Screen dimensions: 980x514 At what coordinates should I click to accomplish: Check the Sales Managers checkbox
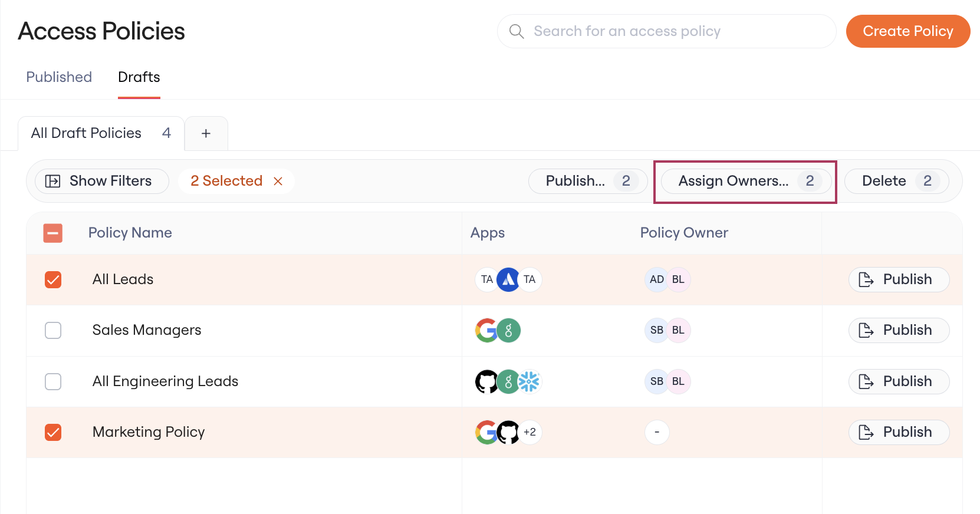(53, 330)
